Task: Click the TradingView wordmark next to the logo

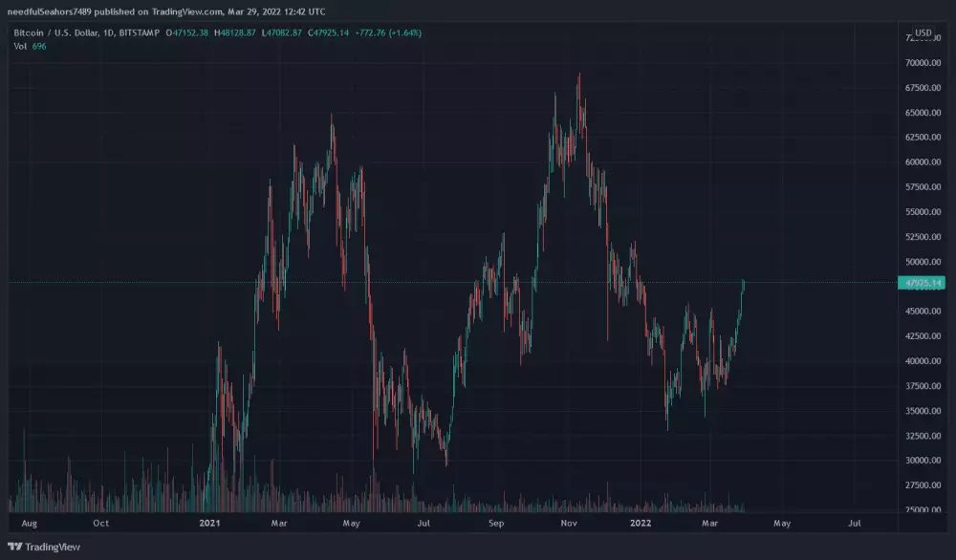Action: pyautogui.click(x=53, y=547)
